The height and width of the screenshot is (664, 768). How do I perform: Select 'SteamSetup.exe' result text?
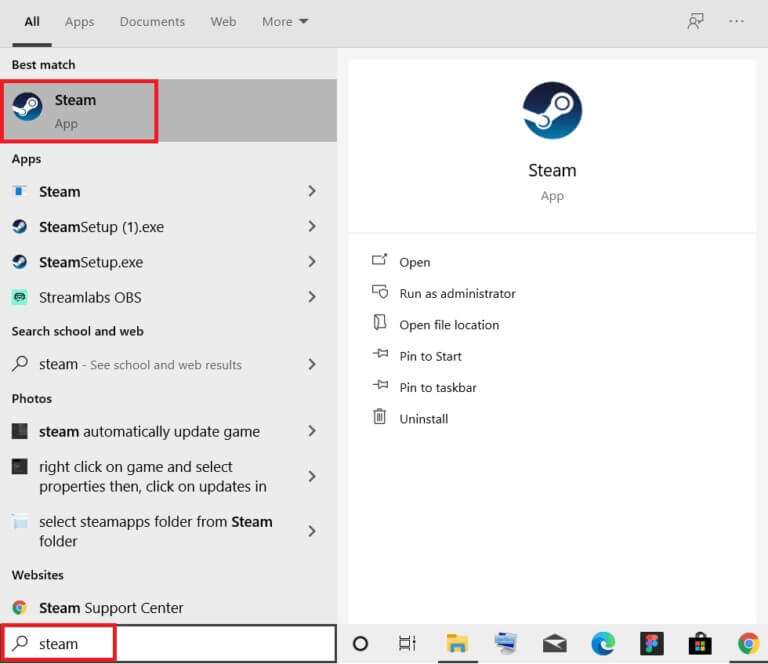[x=91, y=262]
